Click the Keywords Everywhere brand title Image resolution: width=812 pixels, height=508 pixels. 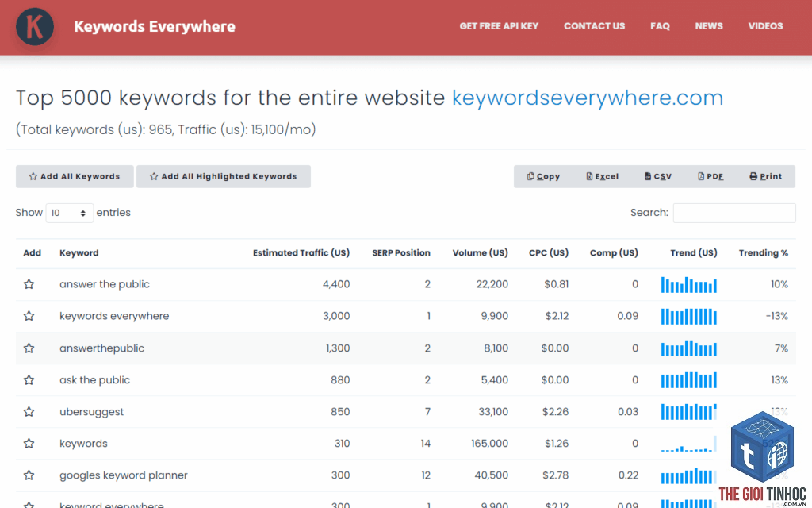155,26
